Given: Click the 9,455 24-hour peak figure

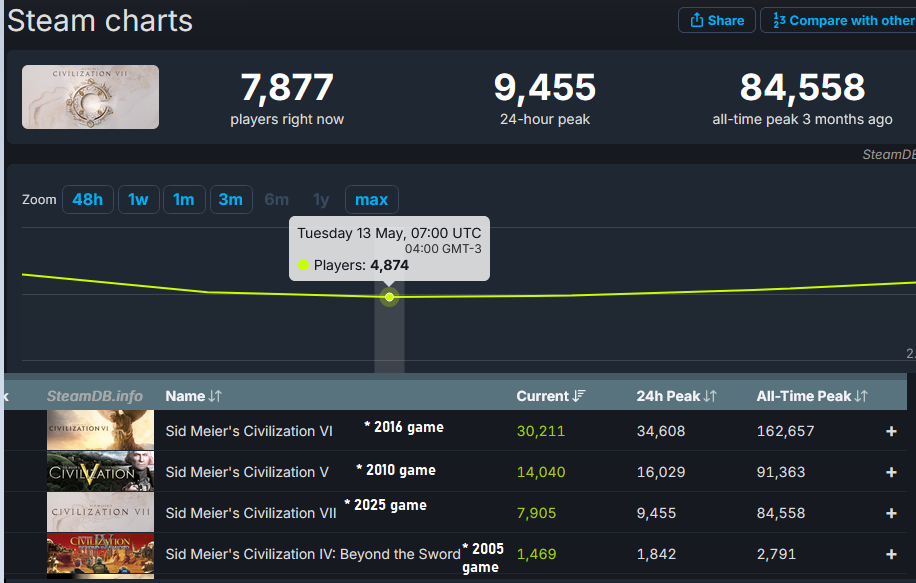Looking at the screenshot, I should (544, 88).
